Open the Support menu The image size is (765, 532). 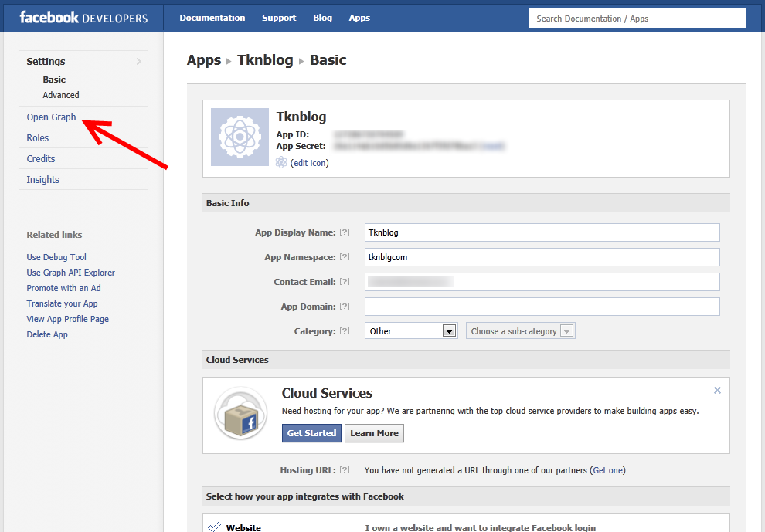coord(279,18)
